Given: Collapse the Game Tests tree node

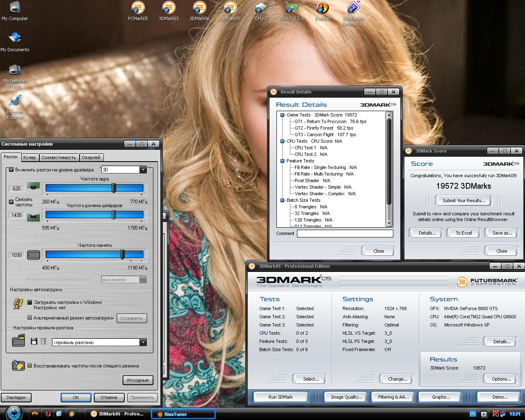Looking at the screenshot, I should point(283,115).
